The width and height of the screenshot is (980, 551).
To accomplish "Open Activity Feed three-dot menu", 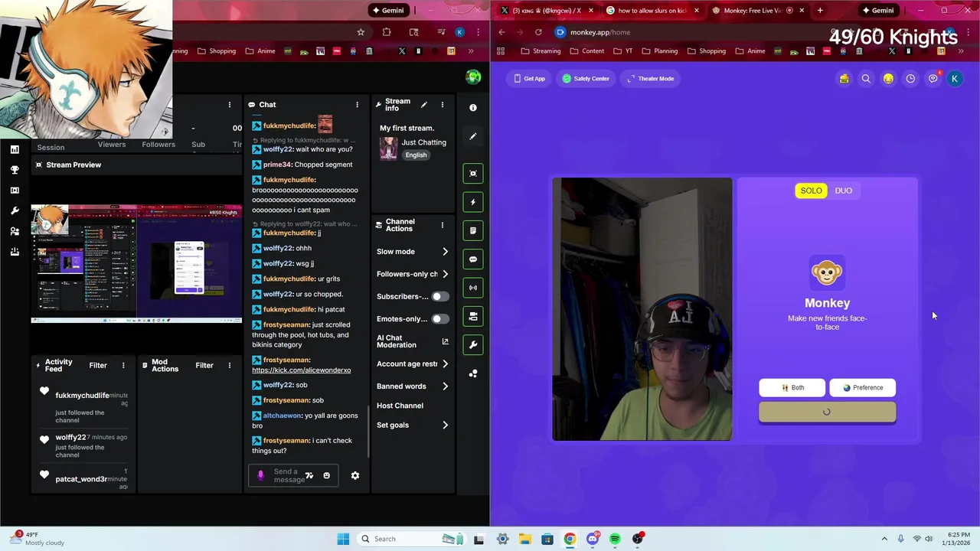I will coord(123,366).
